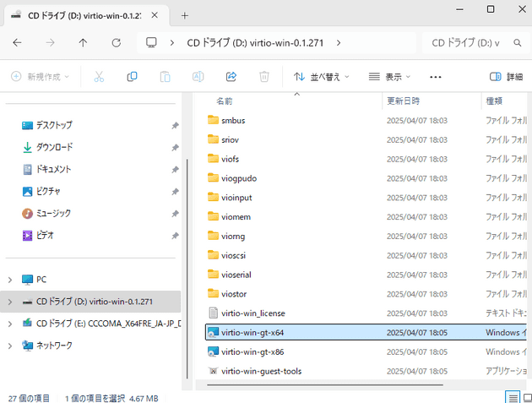532x403 pixels.
Task: Open the 表示 view dropdown
Action: [x=389, y=77]
